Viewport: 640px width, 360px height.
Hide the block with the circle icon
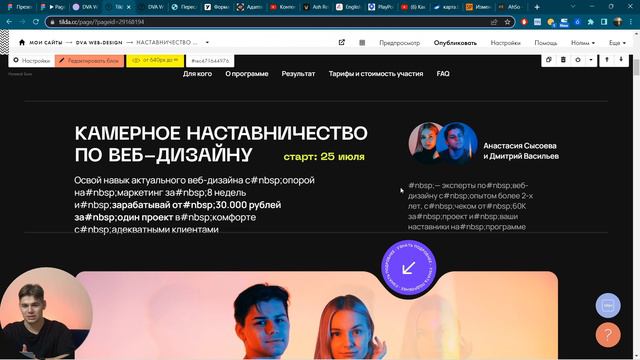[578, 60]
